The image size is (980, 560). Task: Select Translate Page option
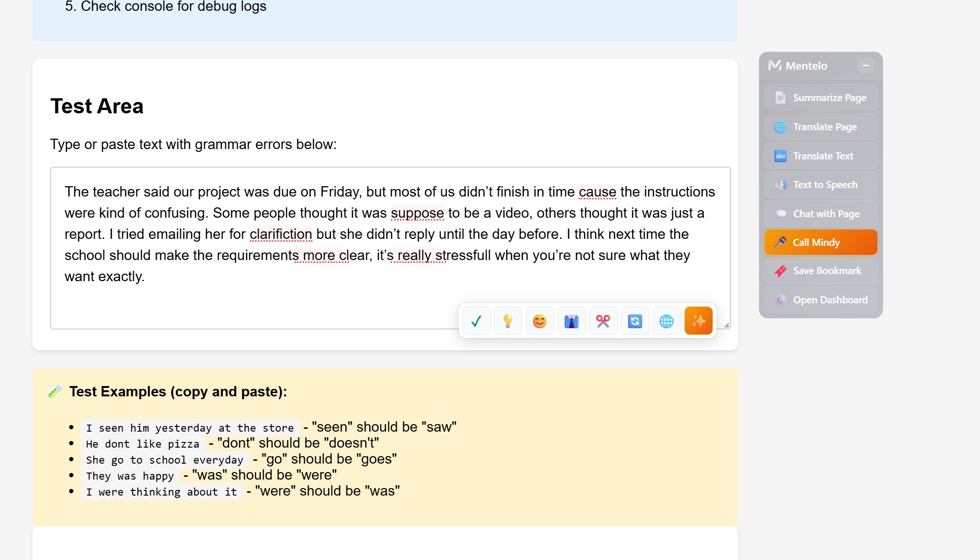pyautogui.click(x=821, y=127)
